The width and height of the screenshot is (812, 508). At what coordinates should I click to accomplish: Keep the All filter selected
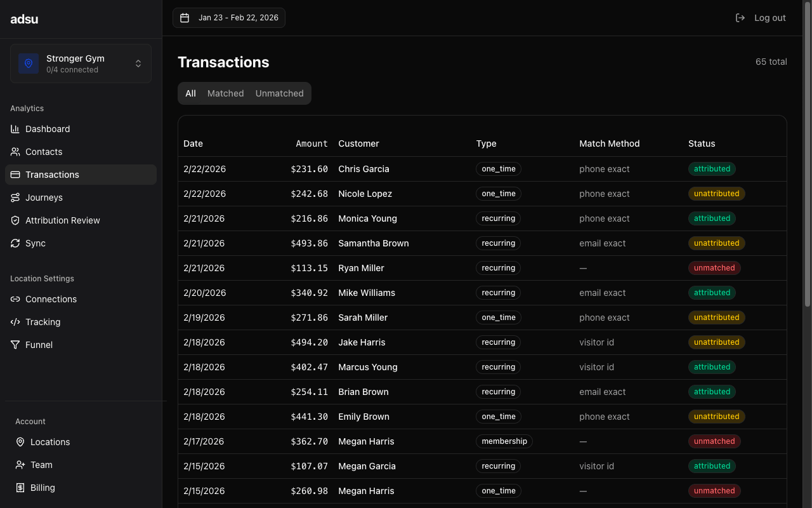(x=190, y=93)
